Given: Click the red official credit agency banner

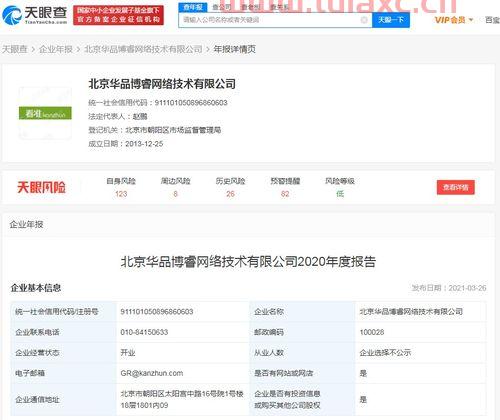Looking at the screenshot, I should (118, 15).
